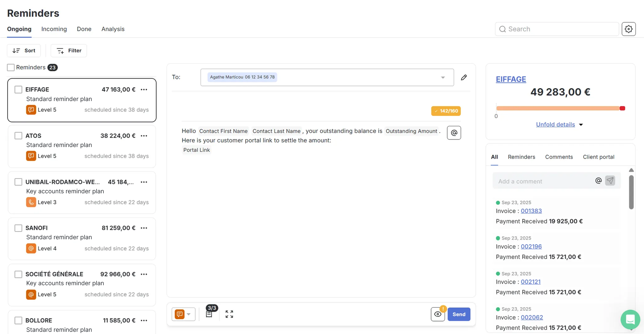Image resolution: width=644 pixels, height=334 pixels.
Task: Click the fullscreen expand icon in composer
Action: click(x=229, y=314)
